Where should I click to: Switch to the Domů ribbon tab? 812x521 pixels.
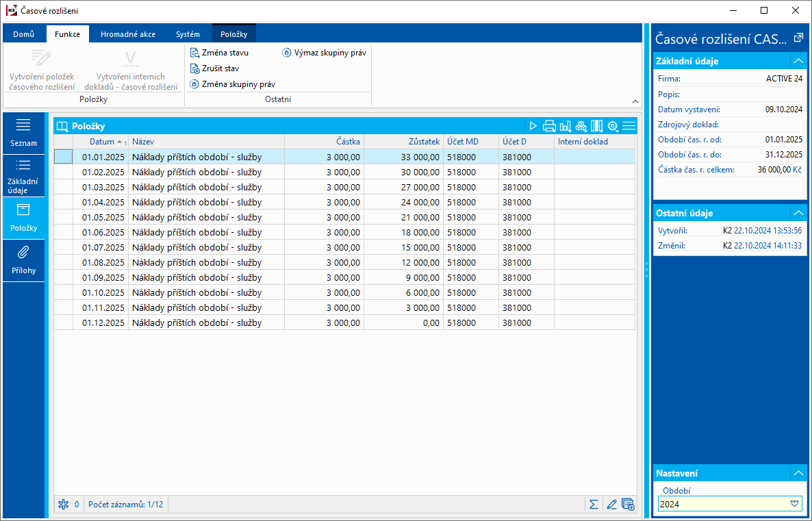point(24,34)
